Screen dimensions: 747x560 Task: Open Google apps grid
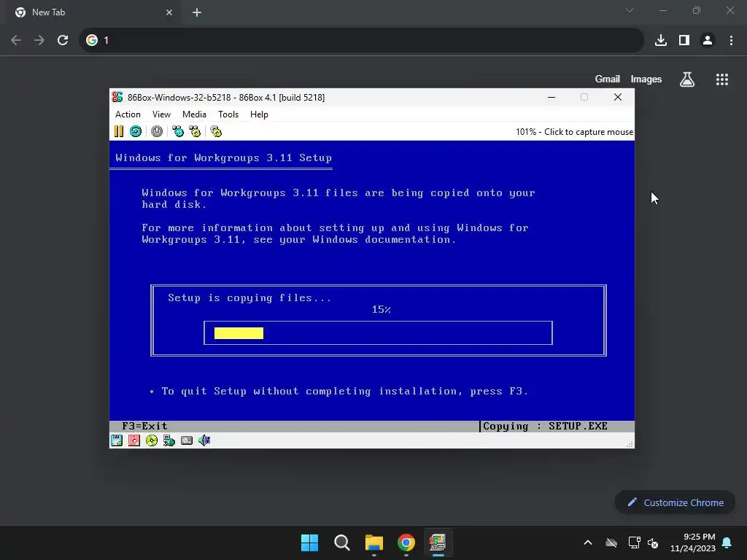click(x=722, y=79)
